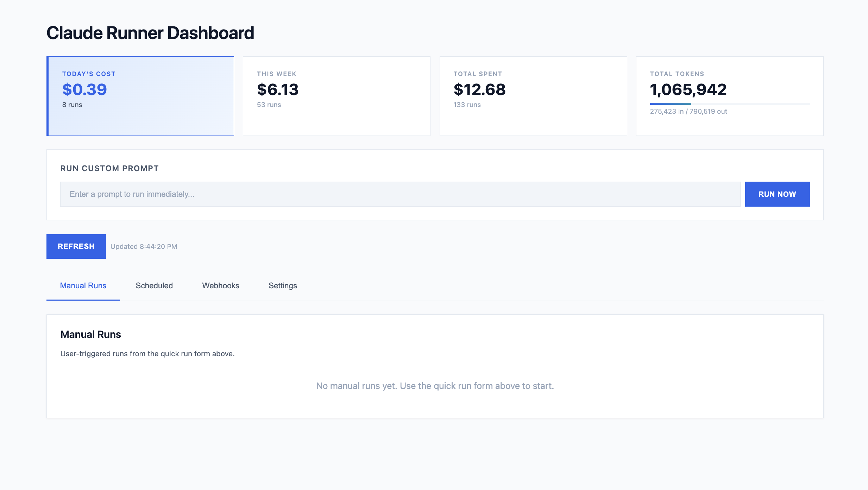Click the 275,423 in / 790,519 out label
Viewport: 868px width, 490px height.
pyautogui.click(x=687, y=111)
